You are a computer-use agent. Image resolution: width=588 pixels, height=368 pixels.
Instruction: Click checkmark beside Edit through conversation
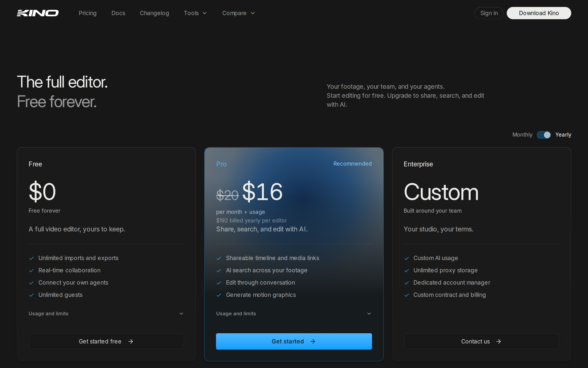click(x=219, y=283)
